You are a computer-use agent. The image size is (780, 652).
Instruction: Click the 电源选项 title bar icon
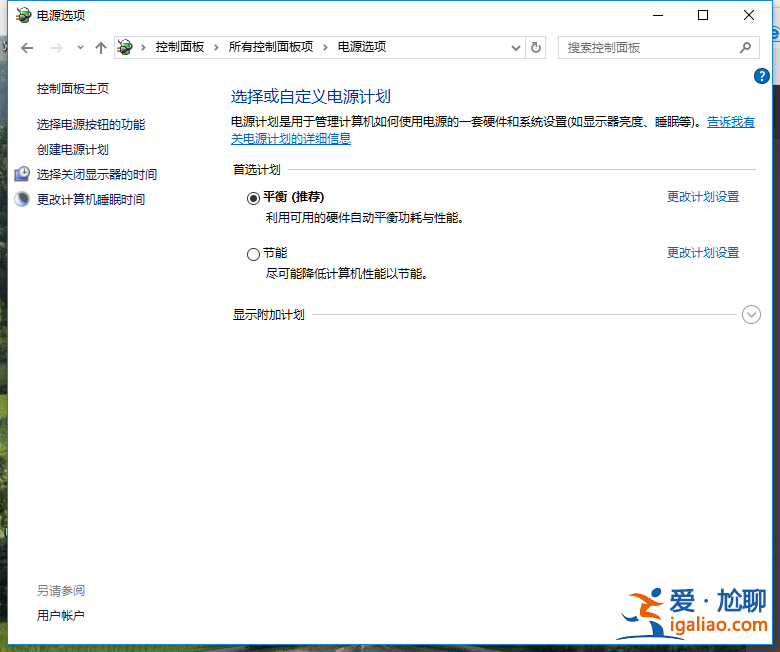pyautogui.click(x=23, y=15)
